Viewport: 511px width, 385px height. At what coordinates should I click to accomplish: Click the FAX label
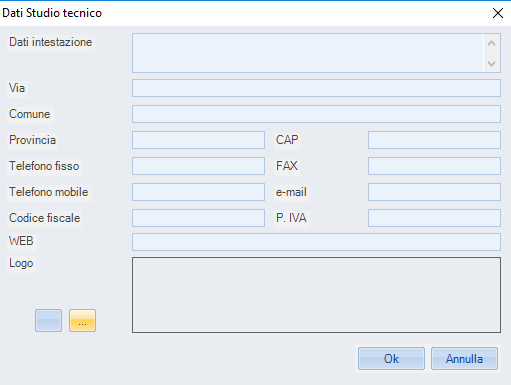(x=287, y=166)
